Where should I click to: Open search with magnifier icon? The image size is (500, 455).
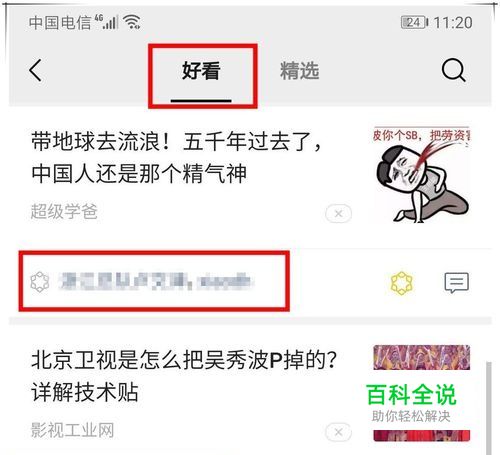[x=453, y=70]
